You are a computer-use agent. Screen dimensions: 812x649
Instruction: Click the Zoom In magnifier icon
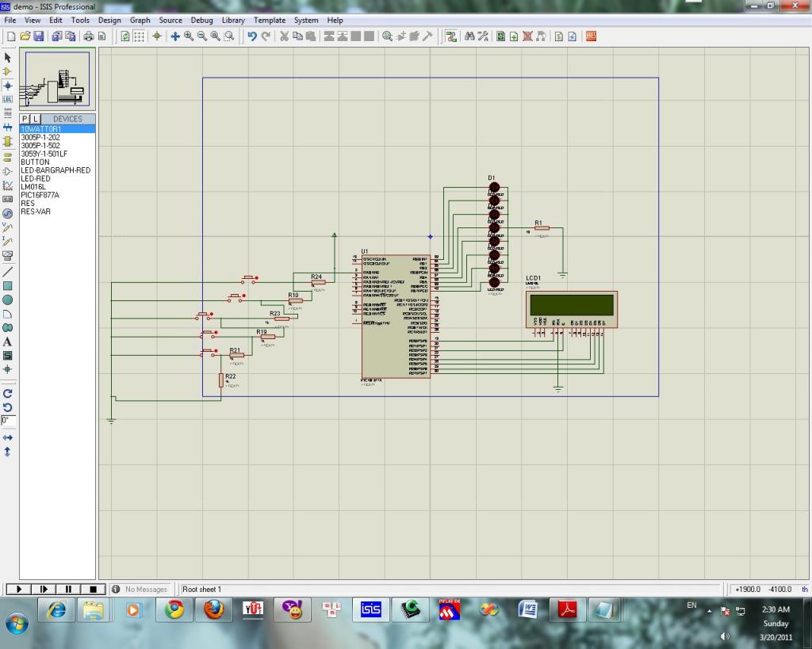tap(189, 36)
